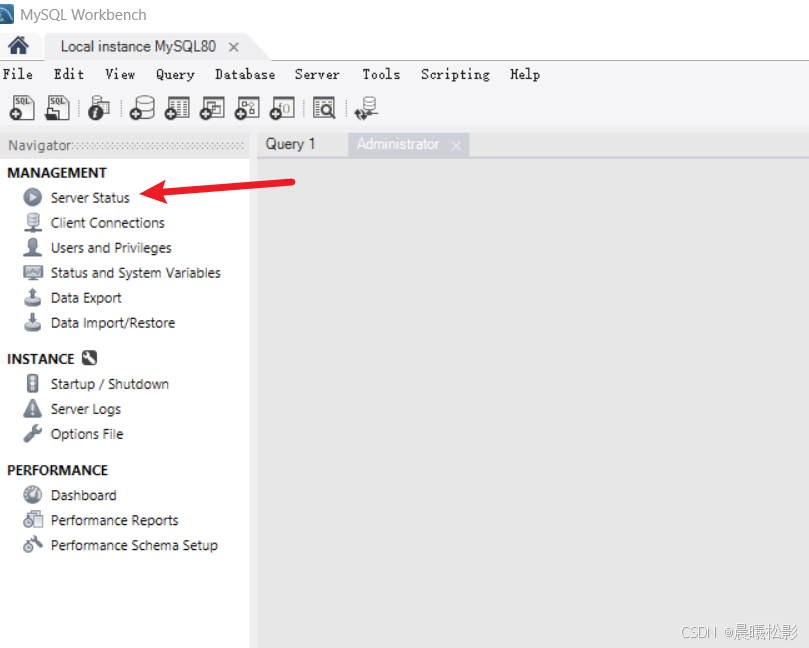Open an existing SQL script file
The height and width of the screenshot is (648, 809).
point(57,107)
